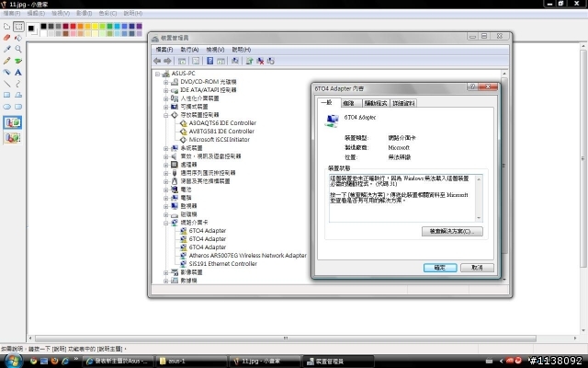Click down arrow of device status text scrollbar
The width and height of the screenshot is (588, 368).
tap(479, 218)
